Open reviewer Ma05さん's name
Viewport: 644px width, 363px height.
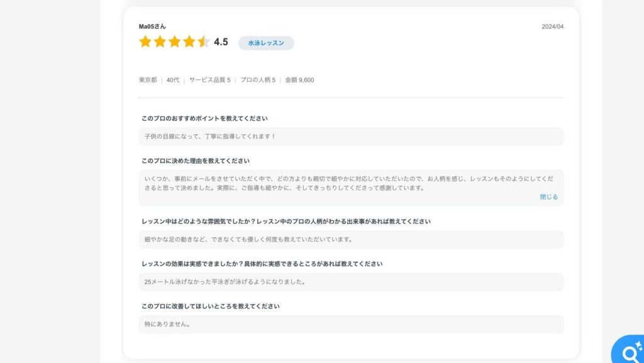(x=152, y=26)
